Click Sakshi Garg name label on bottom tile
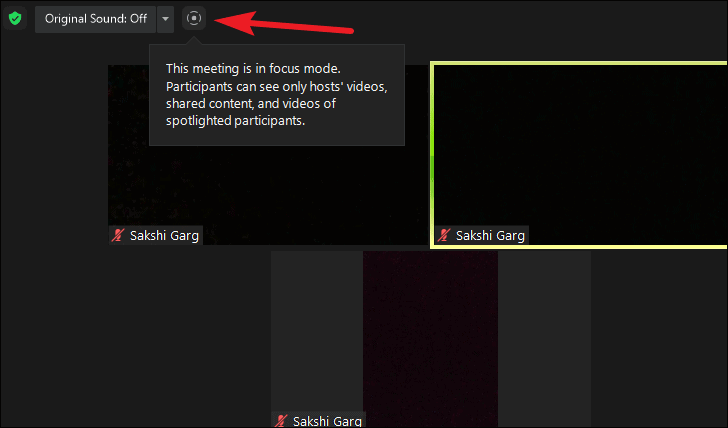Image resolution: width=728 pixels, height=428 pixels. click(x=327, y=421)
